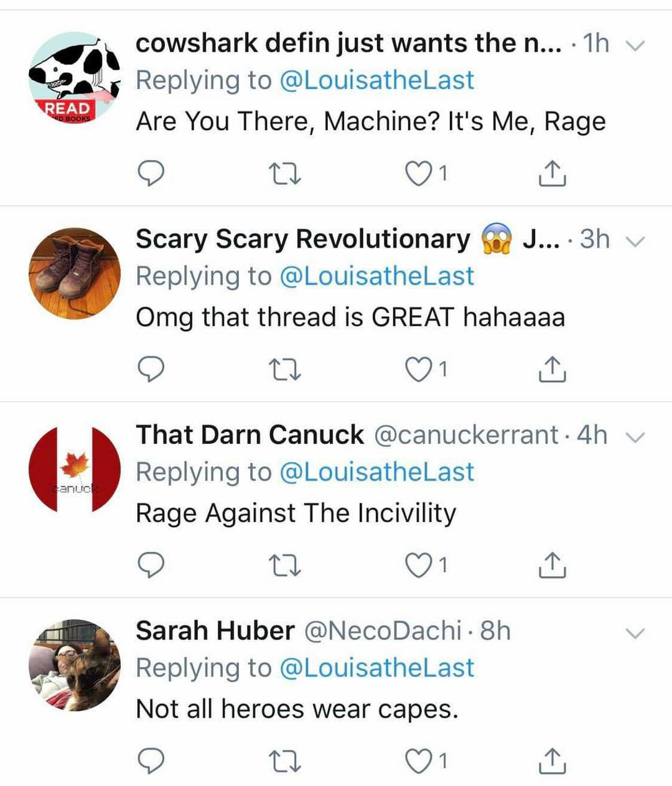The height and width of the screenshot is (786, 672).
Task: Retweet the 'Omg that thread is GREAT' tweet
Action: point(287,370)
